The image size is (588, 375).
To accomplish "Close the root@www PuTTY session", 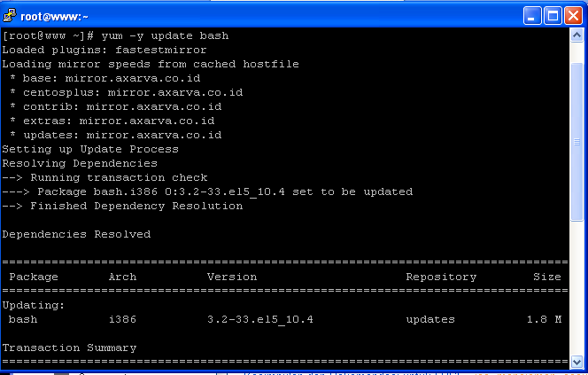I will [574, 14].
